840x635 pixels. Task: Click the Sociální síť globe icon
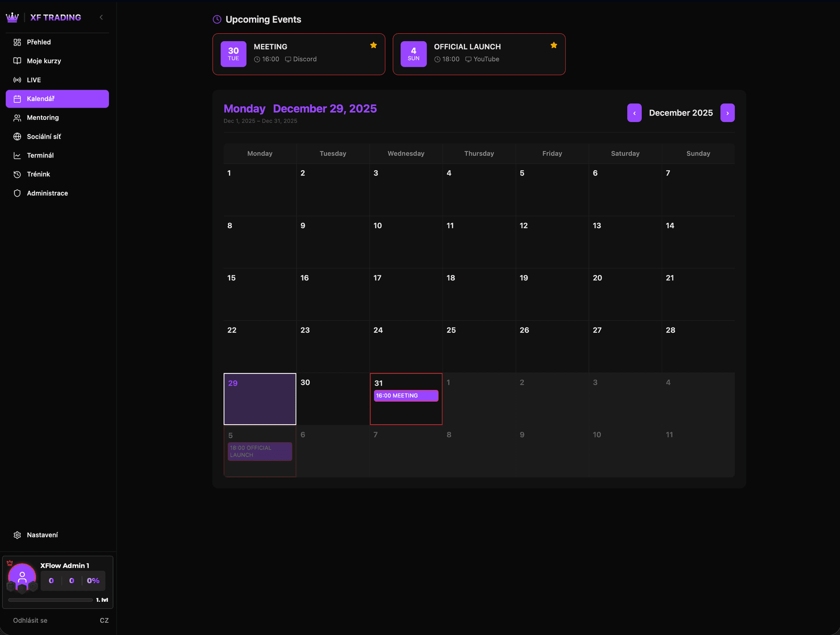click(x=17, y=137)
